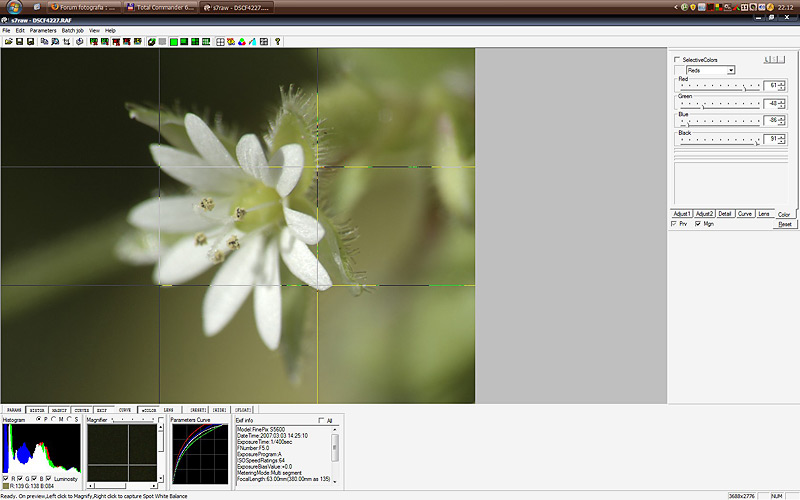
Task: Click the copy parameters toolbar icon
Action: tap(44, 42)
